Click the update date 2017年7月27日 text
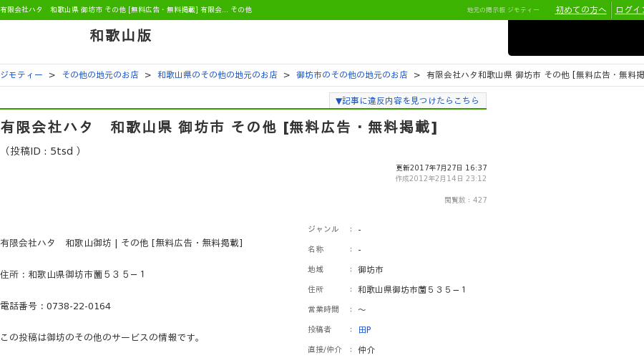The height and width of the screenshot is (358, 644). 441,168
